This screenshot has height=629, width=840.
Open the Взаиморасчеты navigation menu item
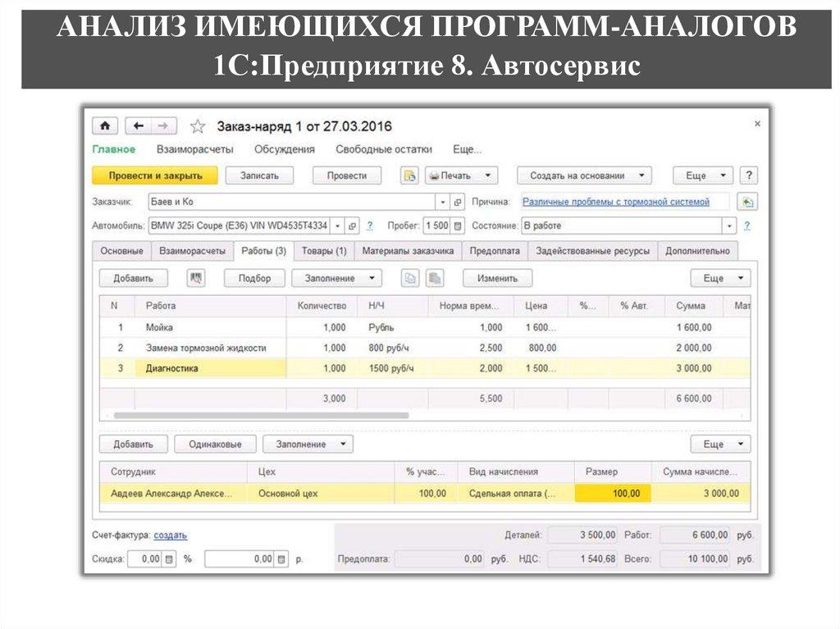click(x=194, y=149)
